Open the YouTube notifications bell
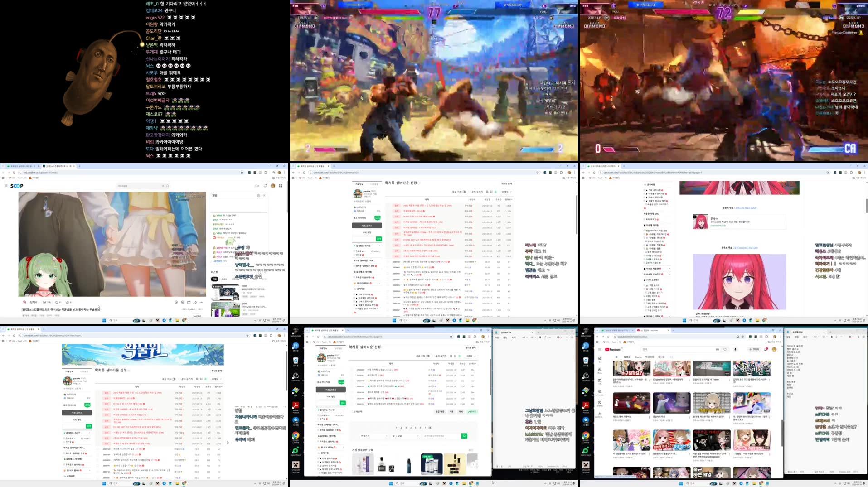 (766, 349)
